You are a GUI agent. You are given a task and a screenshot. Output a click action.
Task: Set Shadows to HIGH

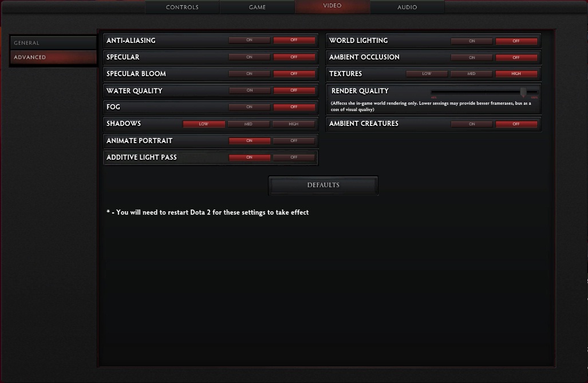[x=294, y=124]
